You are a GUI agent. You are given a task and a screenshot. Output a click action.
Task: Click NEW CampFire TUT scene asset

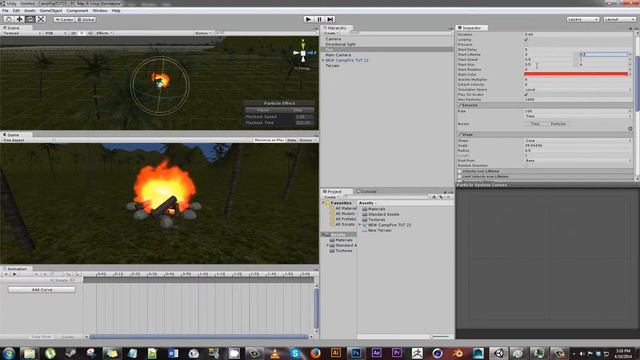point(389,225)
